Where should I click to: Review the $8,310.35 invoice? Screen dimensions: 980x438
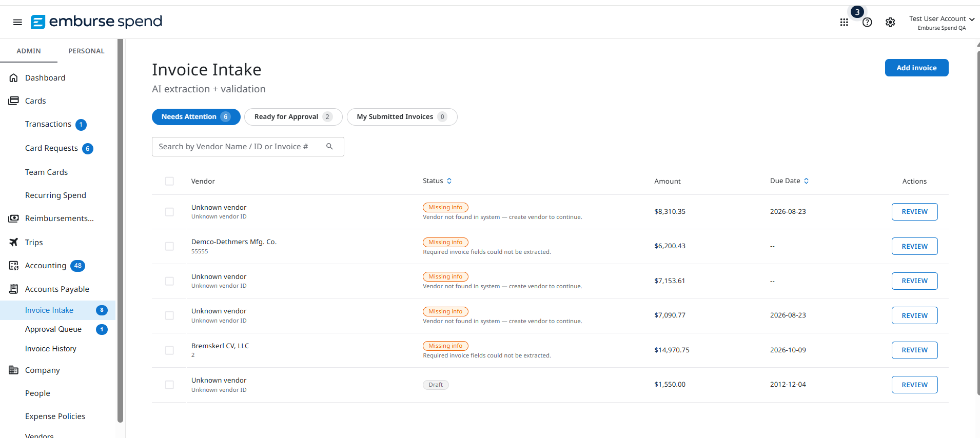[x=914, y=212]
